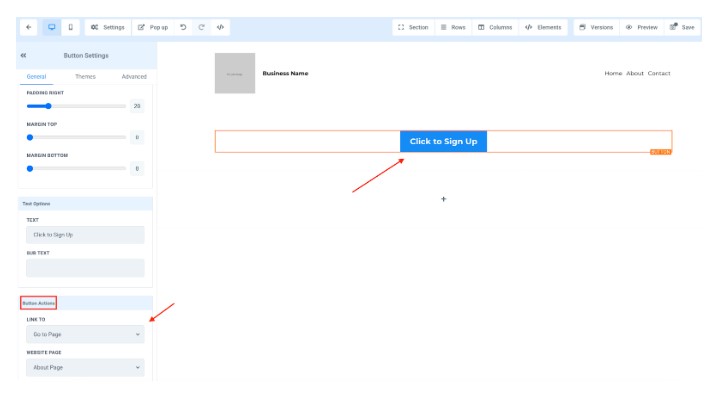This screenshot has height=399, width=712.
Task: Open the custom code icon
Action: click(x=220, y=27)
